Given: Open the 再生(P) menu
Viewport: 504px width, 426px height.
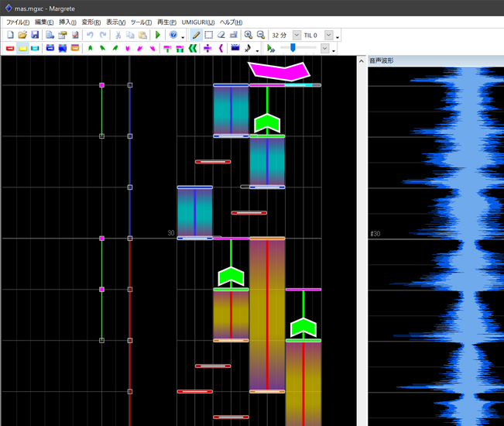Looking at the screenshot, I should pyautogui.click(x=166, y=22).
